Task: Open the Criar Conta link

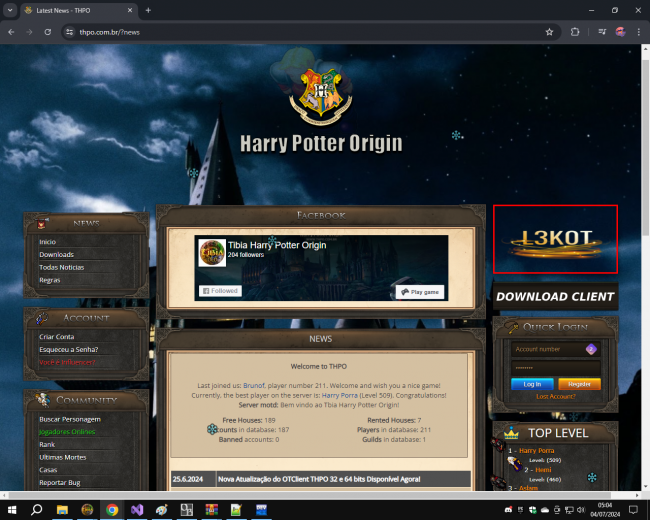Action: coord(56,337)
